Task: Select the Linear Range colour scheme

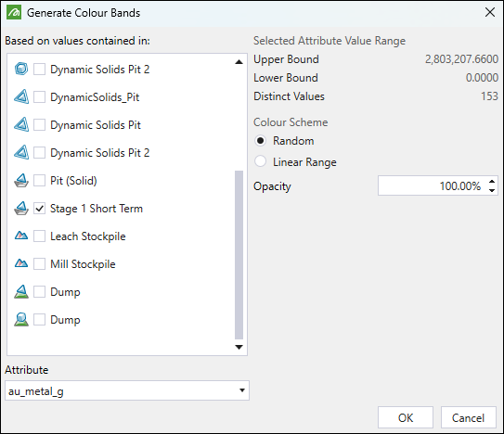Action: [x=261, y=161]
